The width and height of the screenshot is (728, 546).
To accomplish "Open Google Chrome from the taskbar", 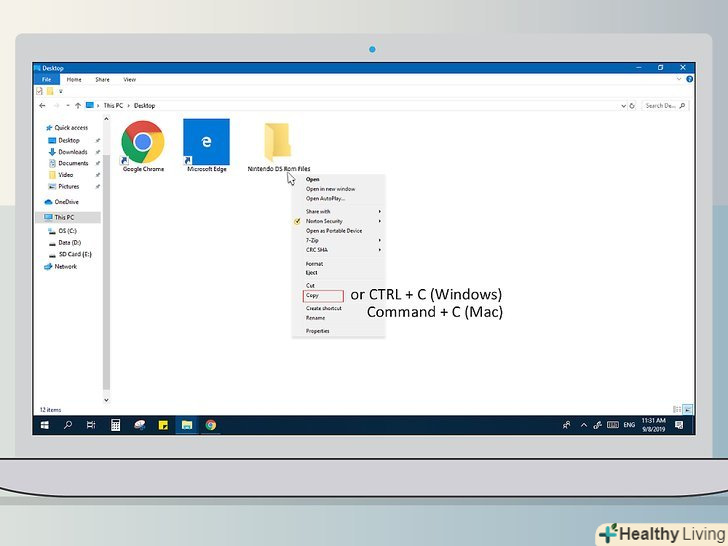I will (x=211, y=425).
